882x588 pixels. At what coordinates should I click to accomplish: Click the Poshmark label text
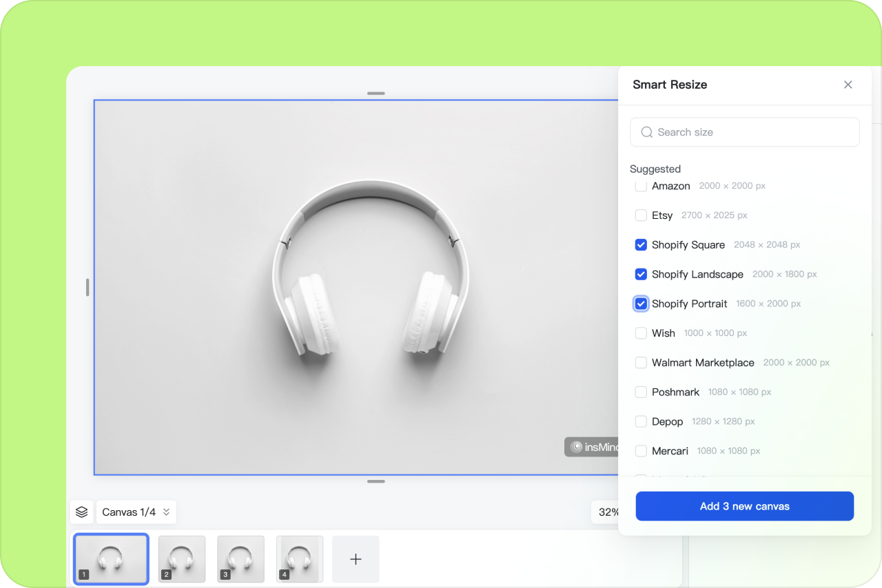tap(676, 392)
